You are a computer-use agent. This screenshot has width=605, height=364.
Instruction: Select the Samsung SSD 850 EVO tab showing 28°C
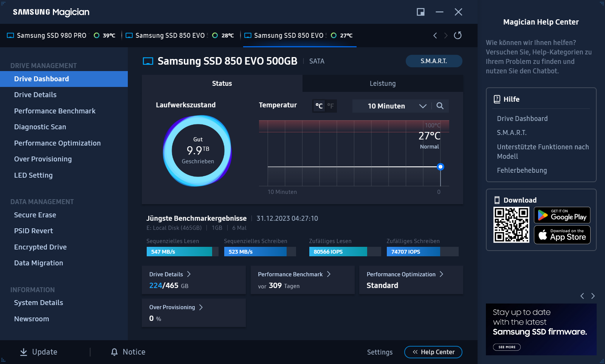180,36
